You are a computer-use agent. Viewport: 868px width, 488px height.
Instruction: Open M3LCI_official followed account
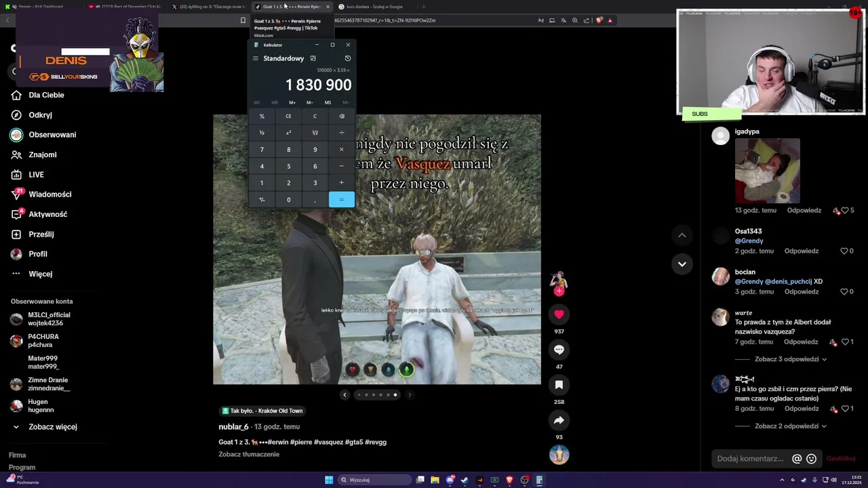49,319
